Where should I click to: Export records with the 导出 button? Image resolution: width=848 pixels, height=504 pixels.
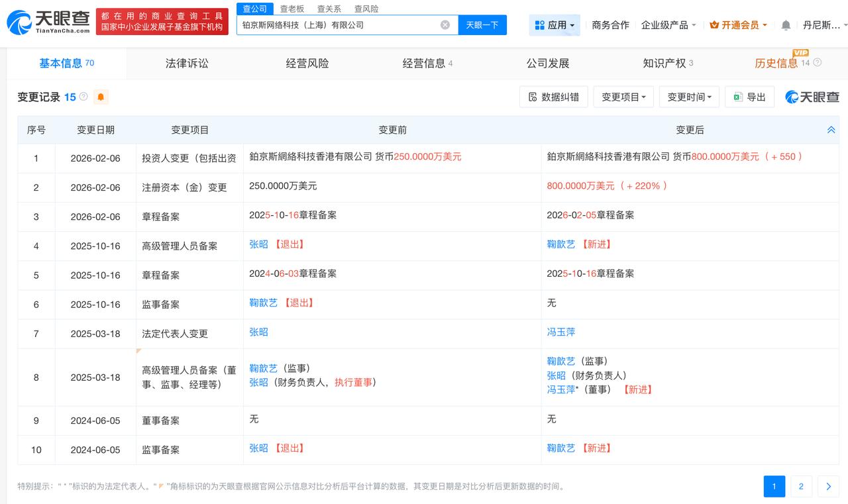749,97
